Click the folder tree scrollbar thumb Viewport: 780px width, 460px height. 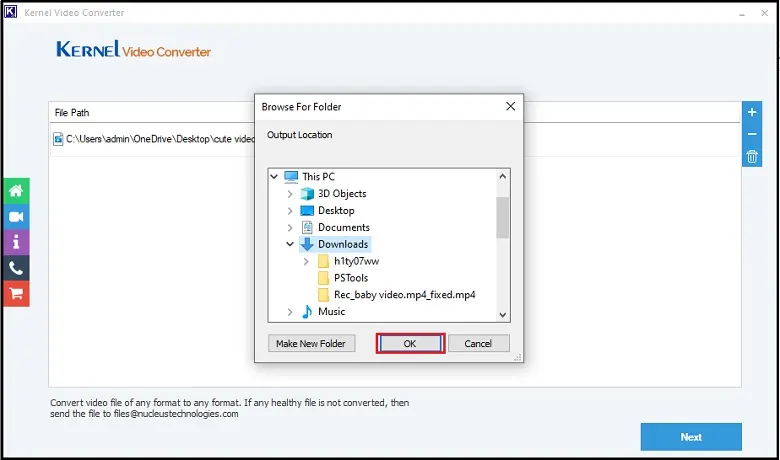coord(502,217)
